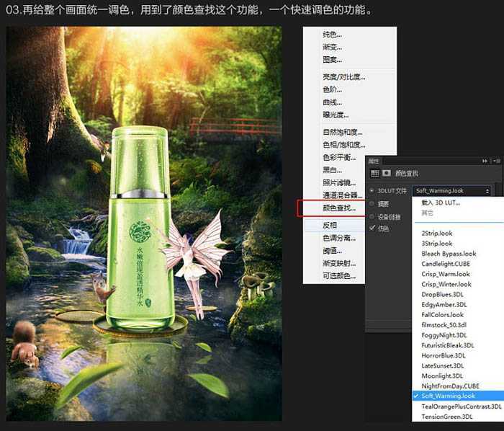This screenshot has height=431, width=504.
Task: Choose 通道混合器... menu entry
Action: [343, 195]
